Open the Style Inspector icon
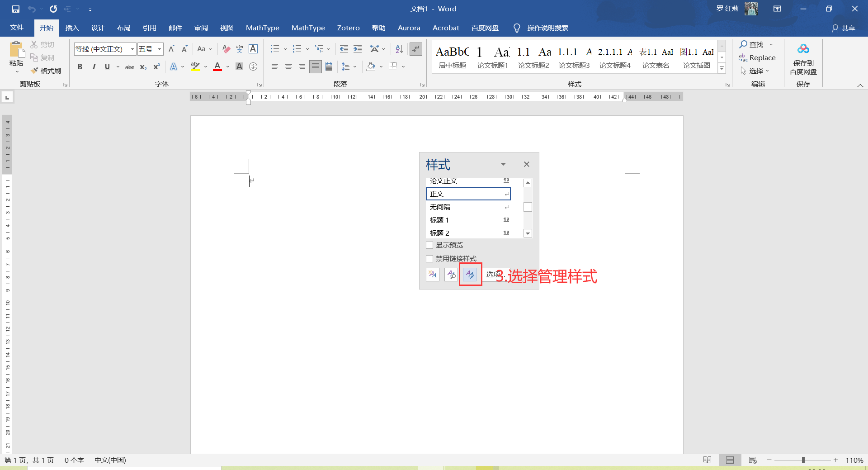 click(451, 275)
